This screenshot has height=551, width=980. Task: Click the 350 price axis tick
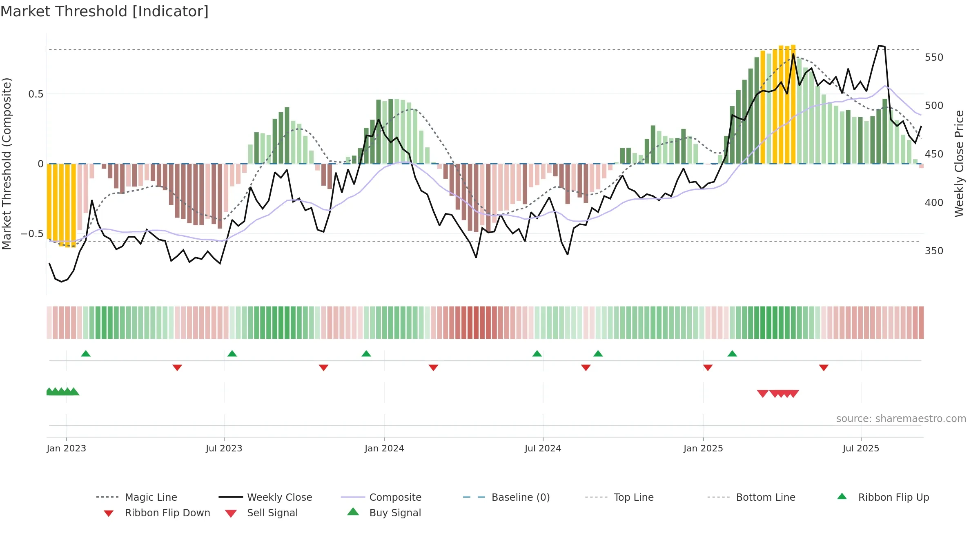934,251
